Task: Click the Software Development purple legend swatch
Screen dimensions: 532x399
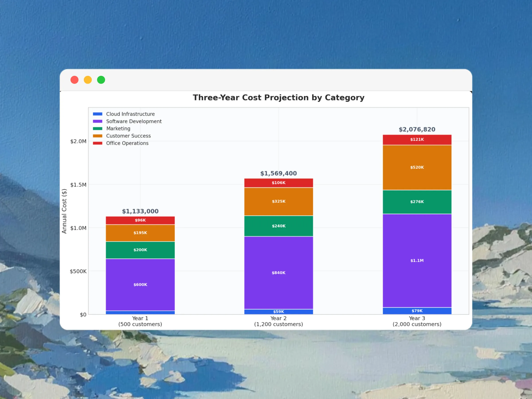Action: pyautogui.click(x=98, y=121)
